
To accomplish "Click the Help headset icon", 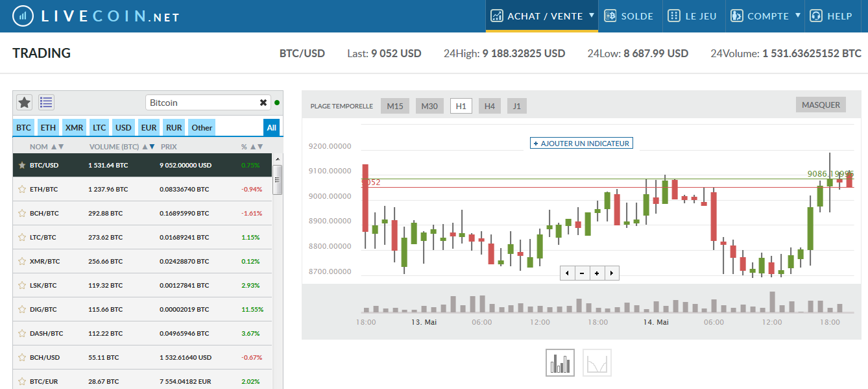I will coord(817,16).
